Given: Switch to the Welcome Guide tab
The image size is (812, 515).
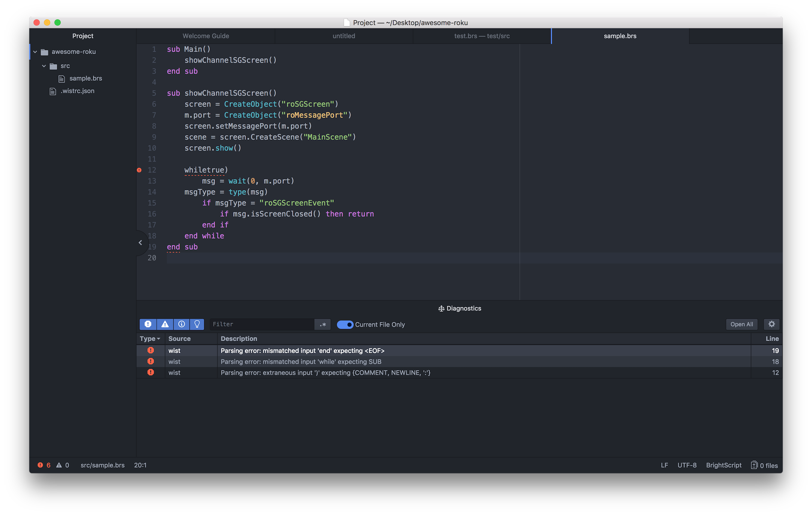Looking at the screenshot, I should point(206,36).
